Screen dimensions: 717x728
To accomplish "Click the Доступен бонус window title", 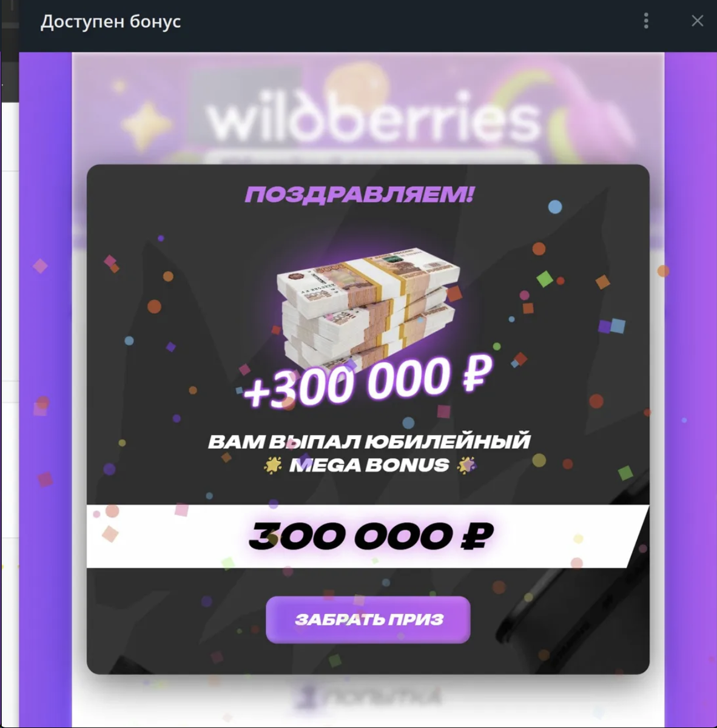I will pos(110,22).
